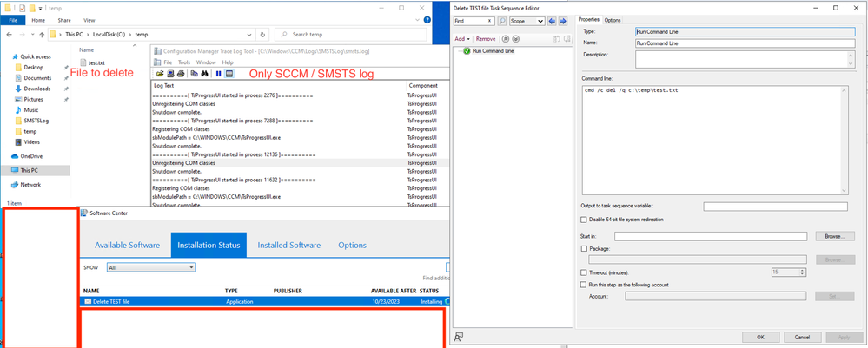Enable Disable 64-bit file system redirection checkbox

pos(584,220)
